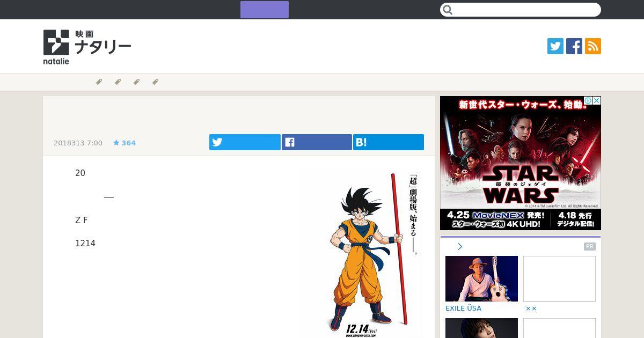Select the purple highlighted top navigation tab
This screenshot has height=338, width=644.
click(265, 10)
